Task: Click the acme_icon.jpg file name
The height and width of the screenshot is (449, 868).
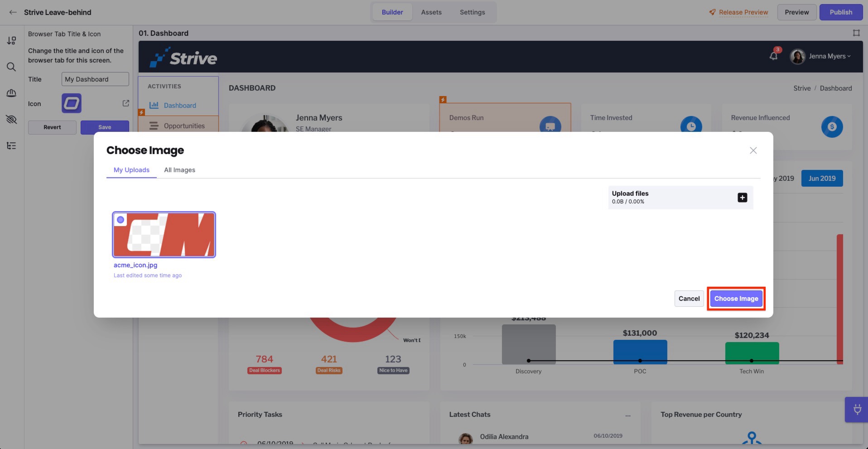Action: [x=135, y=265]
